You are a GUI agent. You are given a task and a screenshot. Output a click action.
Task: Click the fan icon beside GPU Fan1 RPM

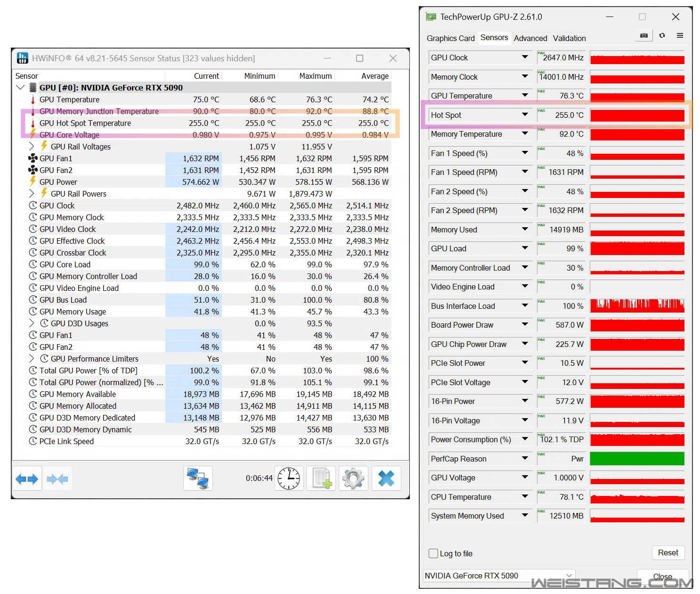33,158
